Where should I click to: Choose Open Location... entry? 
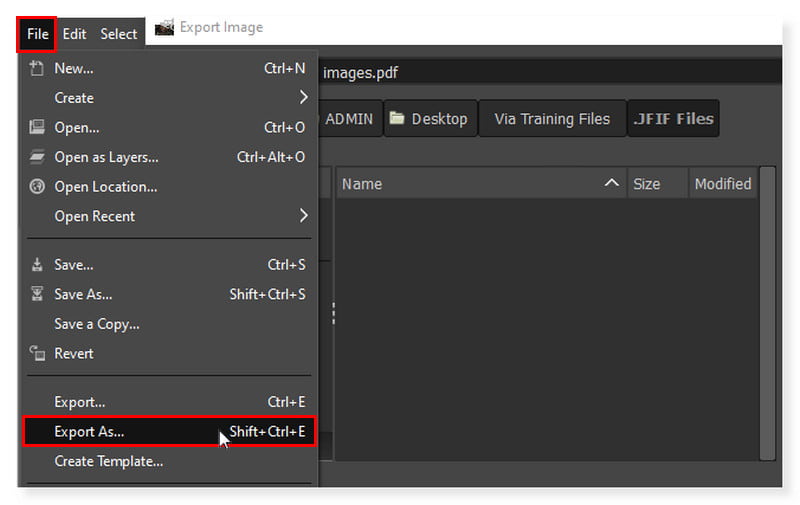168,186
